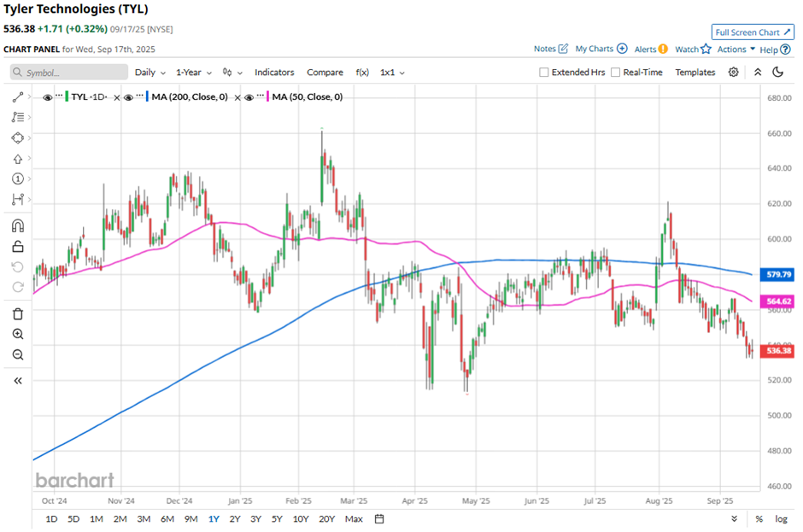Screen dimensions: 803x532
Task: Select the 5Y time range
Action: point(277,518)
